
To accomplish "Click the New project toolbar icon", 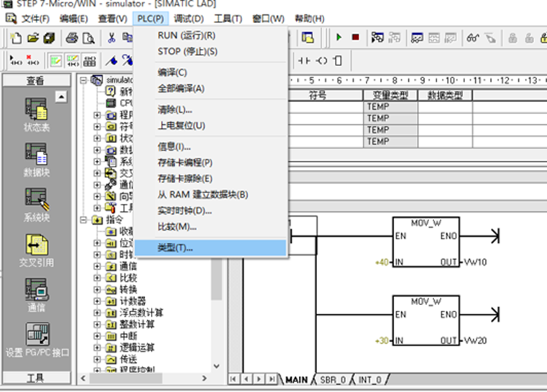I will [x=16, y=37].
